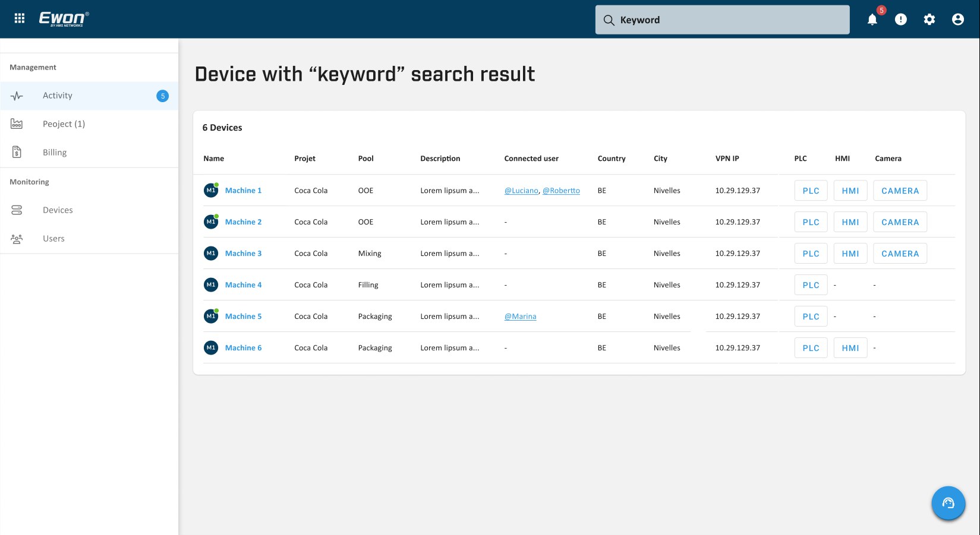Click the alert exclamation icon
The width and height of the screenshot is (980, 535).
[901, 20]
